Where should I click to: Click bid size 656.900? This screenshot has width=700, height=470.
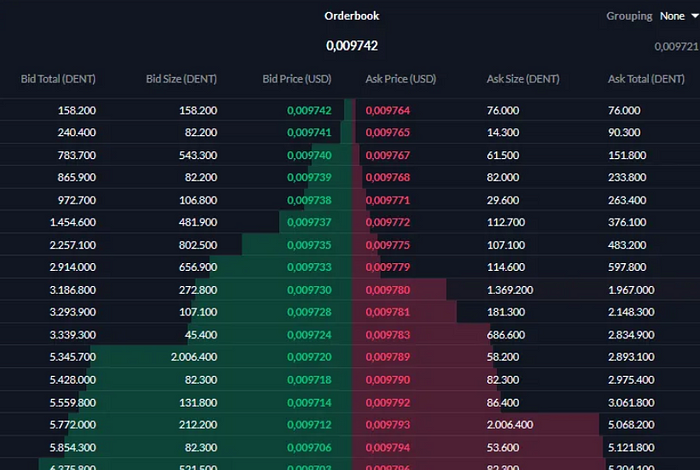pyautogui.click(x=198, y=267)
